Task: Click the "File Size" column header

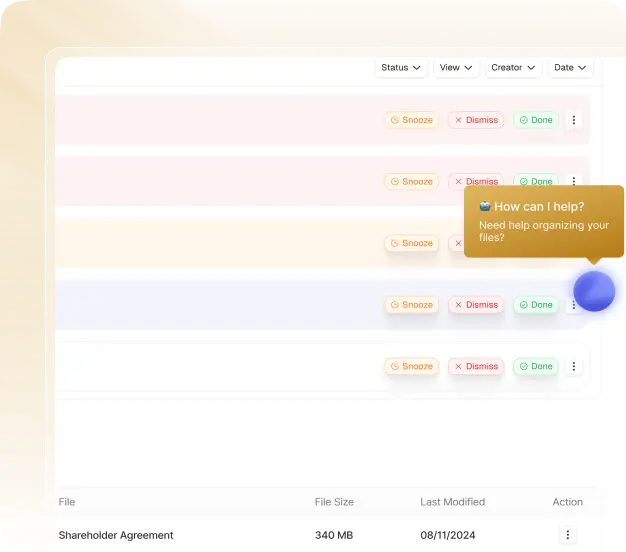Action: point(334,502)
